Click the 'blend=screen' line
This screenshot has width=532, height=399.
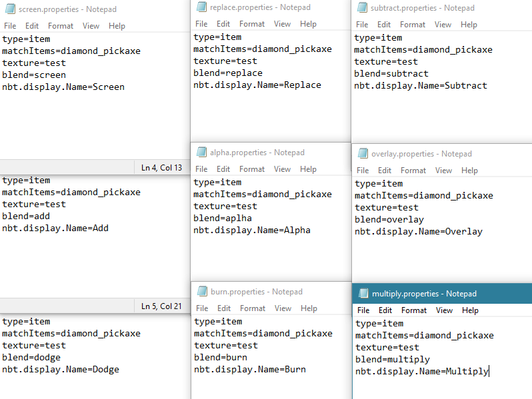34,75
